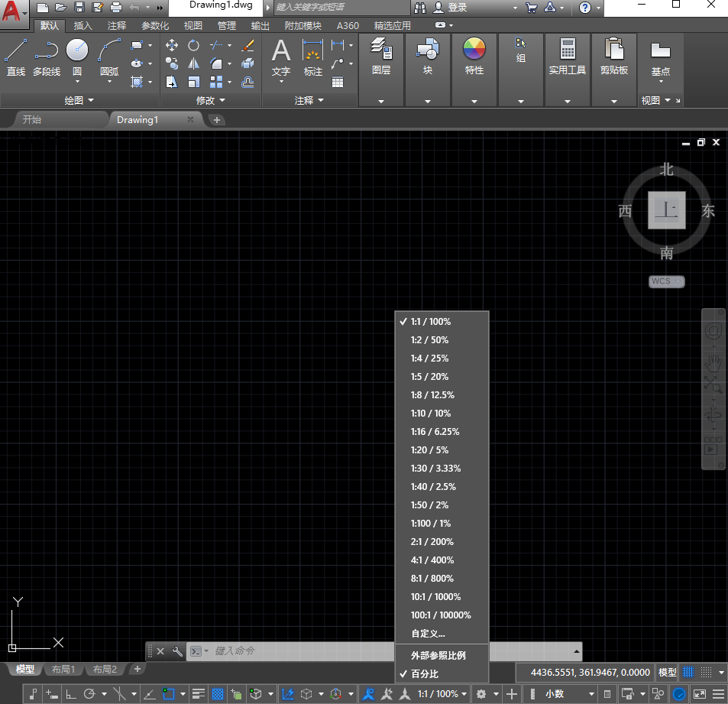
Task: Click the Trim tool icon
Action: tap(216, 45)
